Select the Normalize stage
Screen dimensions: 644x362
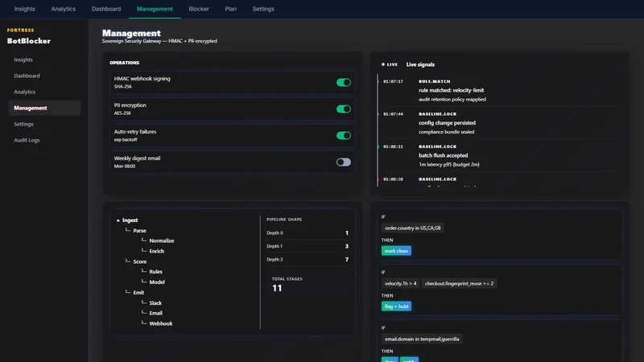click(162, 241)
